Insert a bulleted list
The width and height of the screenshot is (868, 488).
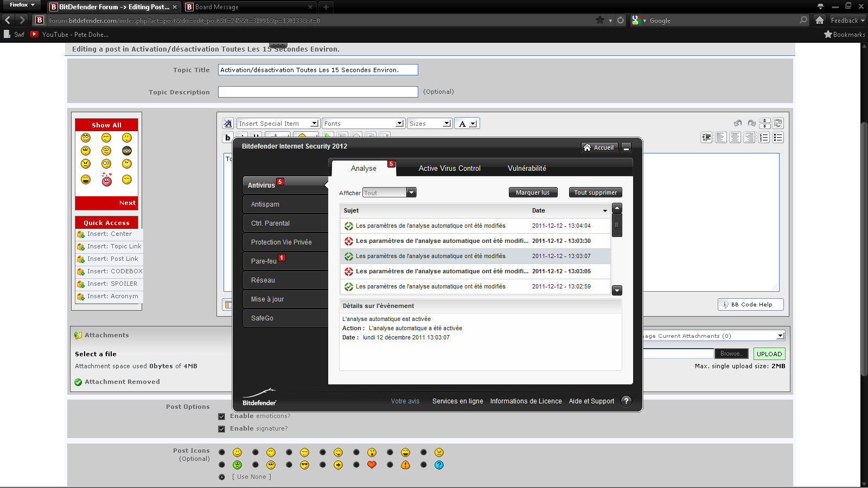[778, 138]
